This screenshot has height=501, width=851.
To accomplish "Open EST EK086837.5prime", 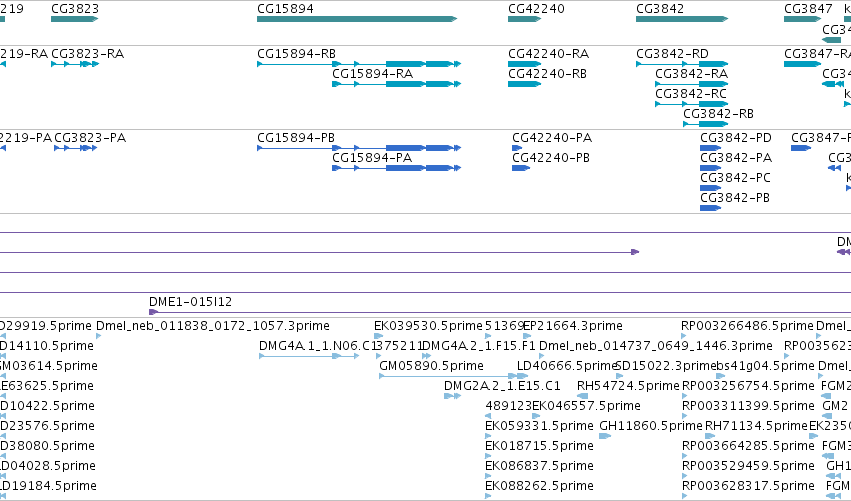I will point(488,476).
